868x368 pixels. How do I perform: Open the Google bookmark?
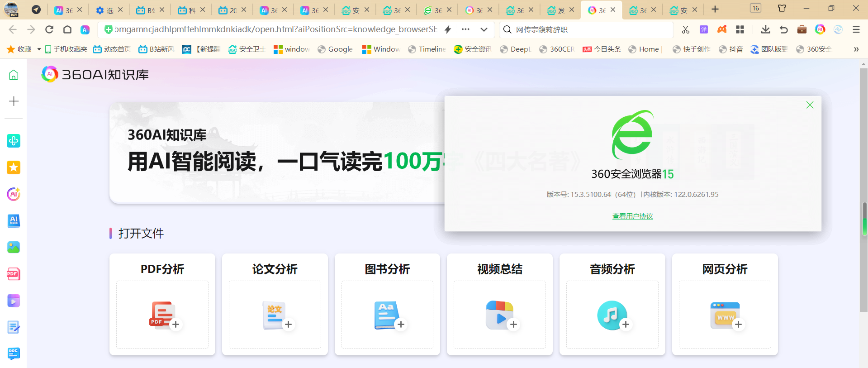[x=335, y=49]
